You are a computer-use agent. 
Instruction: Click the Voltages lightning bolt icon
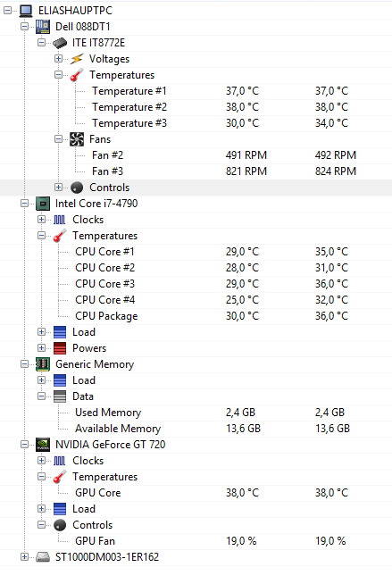(77, 59)
